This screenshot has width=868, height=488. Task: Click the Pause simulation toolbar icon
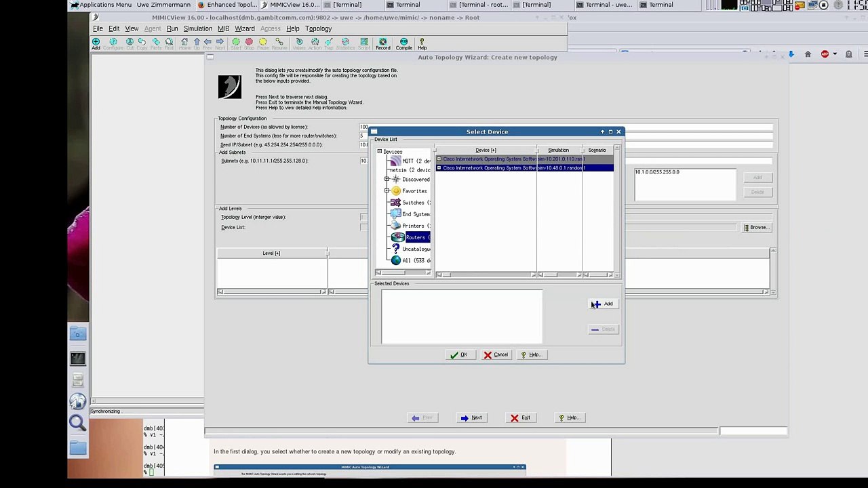pyautogui.click(x=263, y=43)
